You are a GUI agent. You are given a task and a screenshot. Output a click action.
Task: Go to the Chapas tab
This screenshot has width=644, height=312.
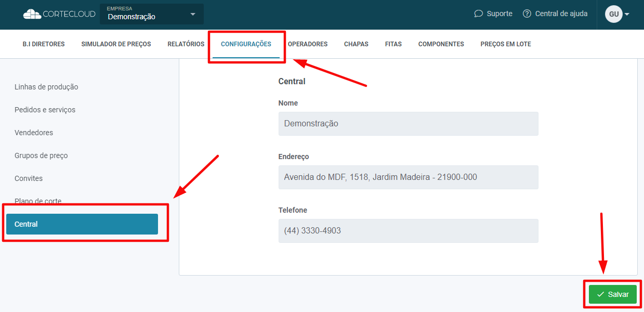click(356, 44)
